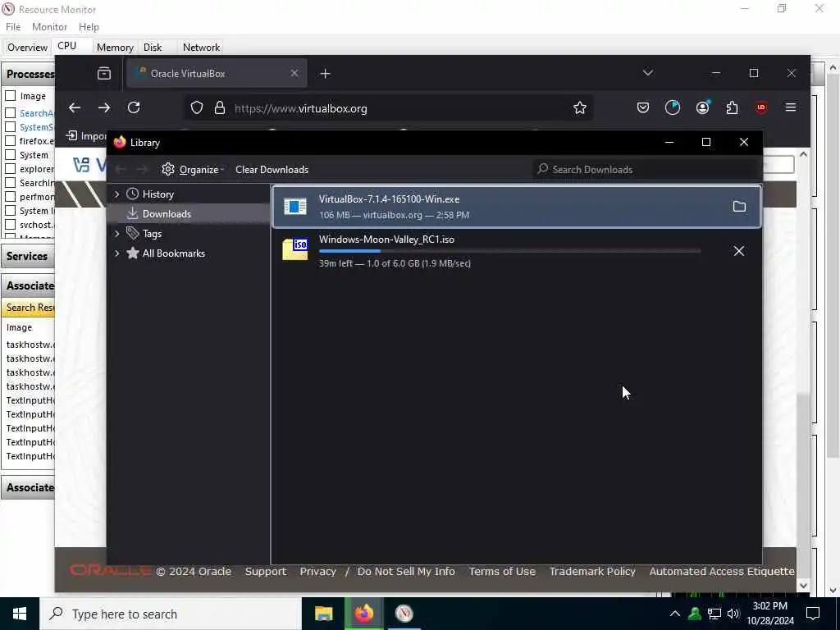Image resolution: width=840 pixels, height=630 pixels.
Task: Switch to Memory tab in Resource Monitor
Action: [x=115, y=47]
